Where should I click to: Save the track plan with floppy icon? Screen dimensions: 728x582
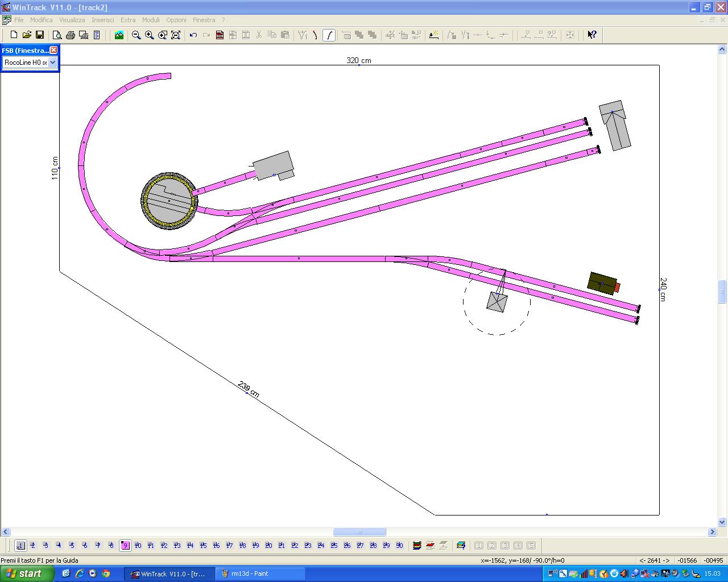[x=40, y=35]
